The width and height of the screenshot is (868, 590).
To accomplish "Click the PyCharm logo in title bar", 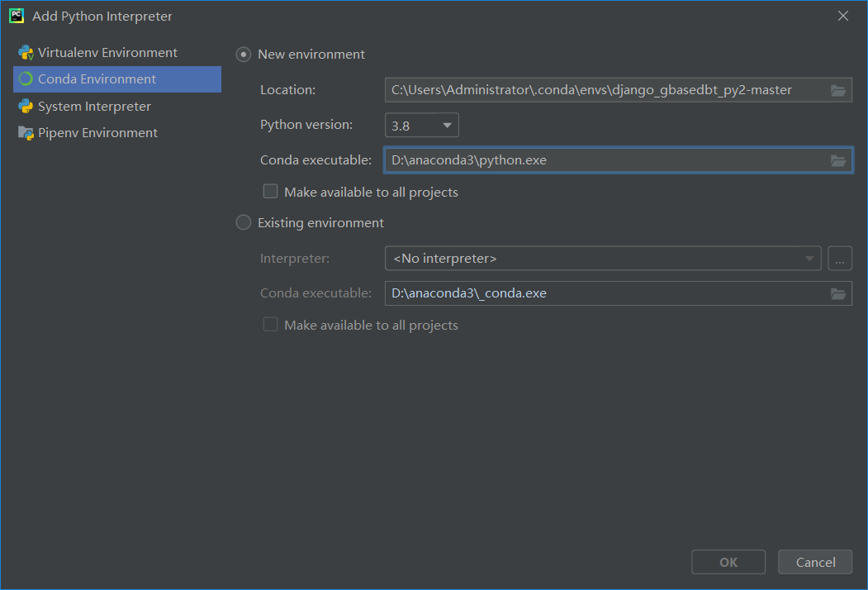I will coord(17,16).
